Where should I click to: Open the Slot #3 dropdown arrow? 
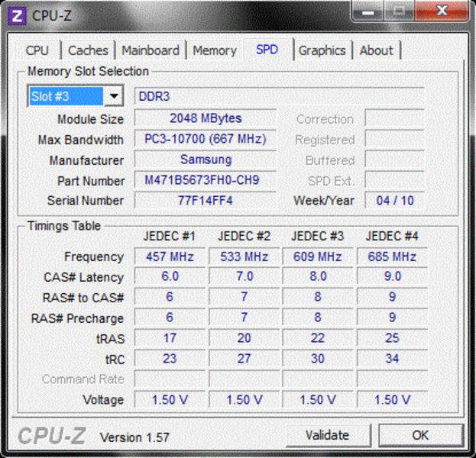pyautogui.click(x=114, y=96)
